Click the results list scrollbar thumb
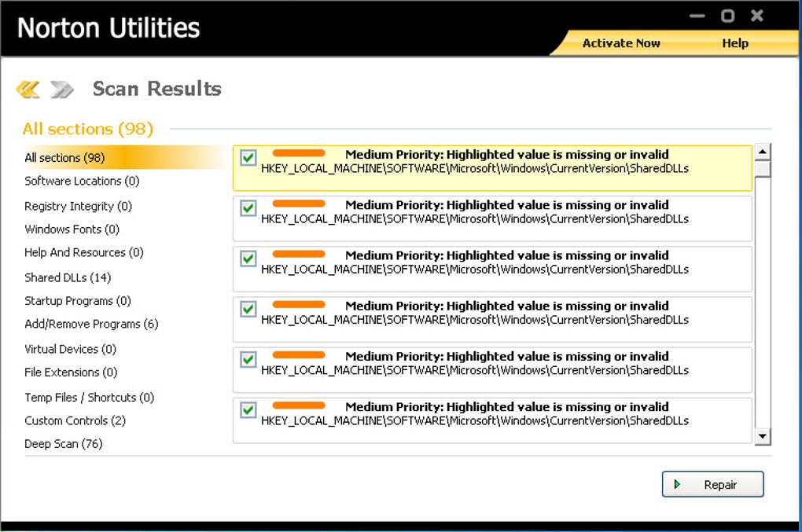Screen dimensions: 802x532 point(762,169)
